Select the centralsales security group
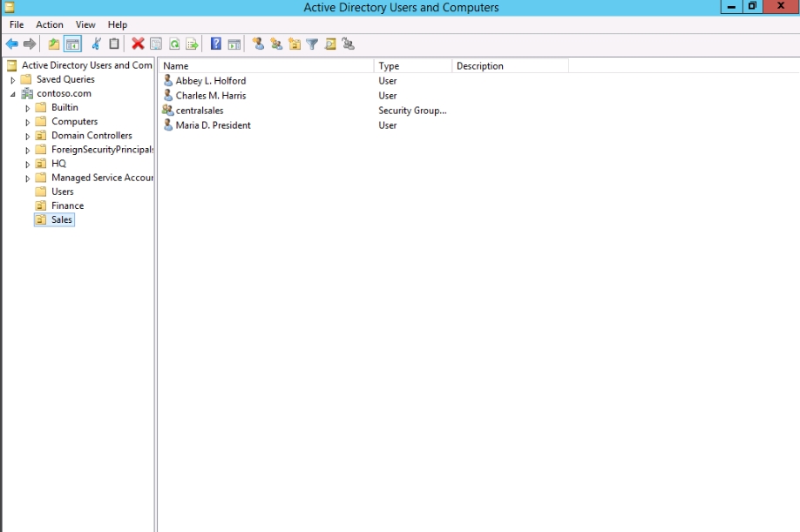The height and width of the screenshot is (532, 800). pyautogui.click(x=200, y=111)
